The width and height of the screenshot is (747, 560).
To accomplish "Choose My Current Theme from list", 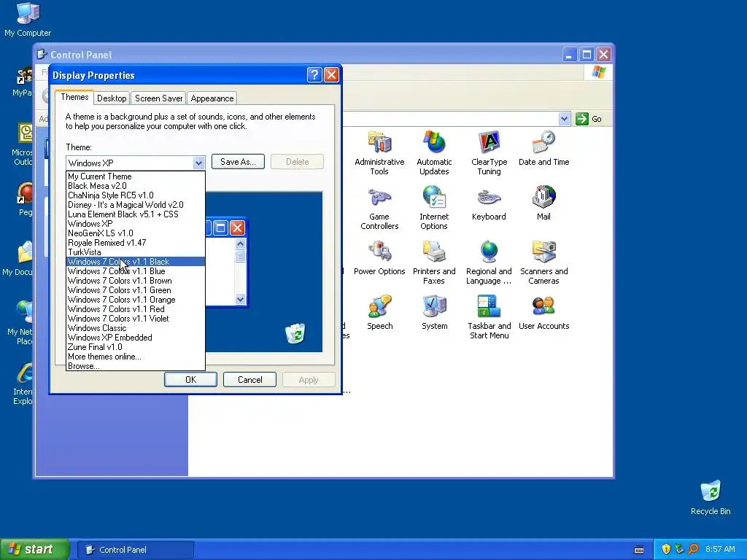I will point(135,176).
